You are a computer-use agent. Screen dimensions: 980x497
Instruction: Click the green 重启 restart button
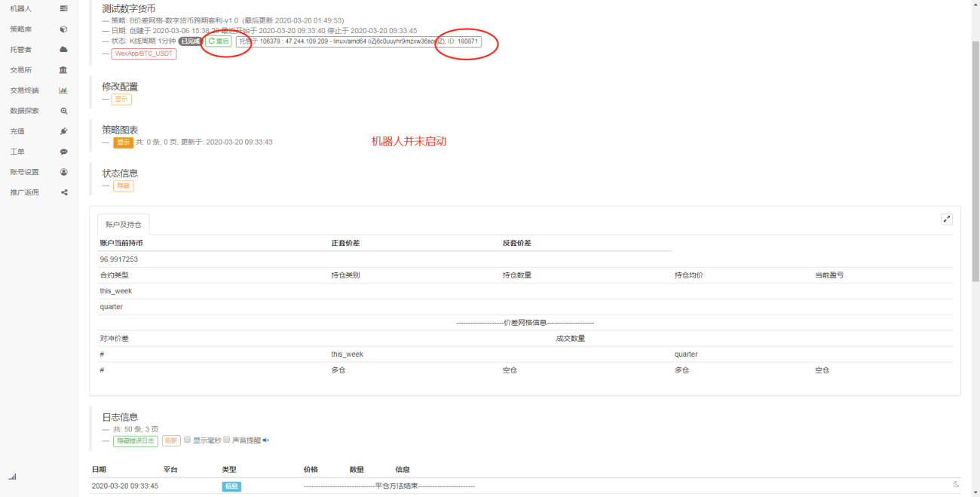(x=219, y=41)
